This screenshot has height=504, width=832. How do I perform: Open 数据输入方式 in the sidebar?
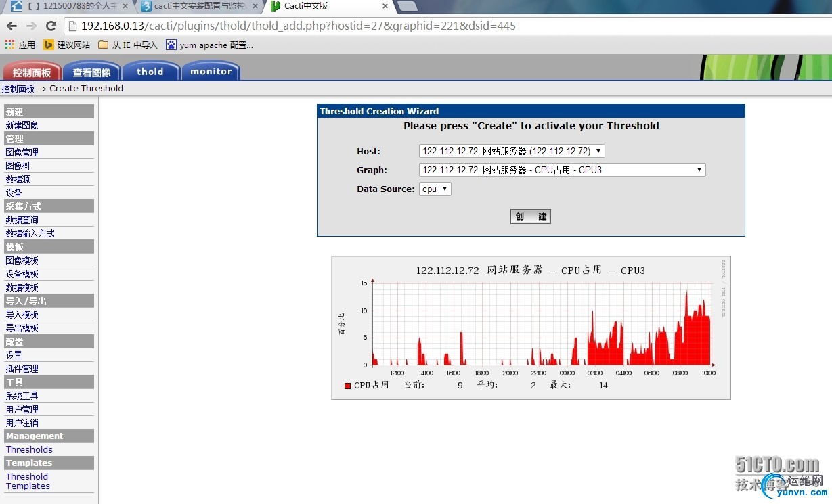pyautogui.click(x=30, y=233)
